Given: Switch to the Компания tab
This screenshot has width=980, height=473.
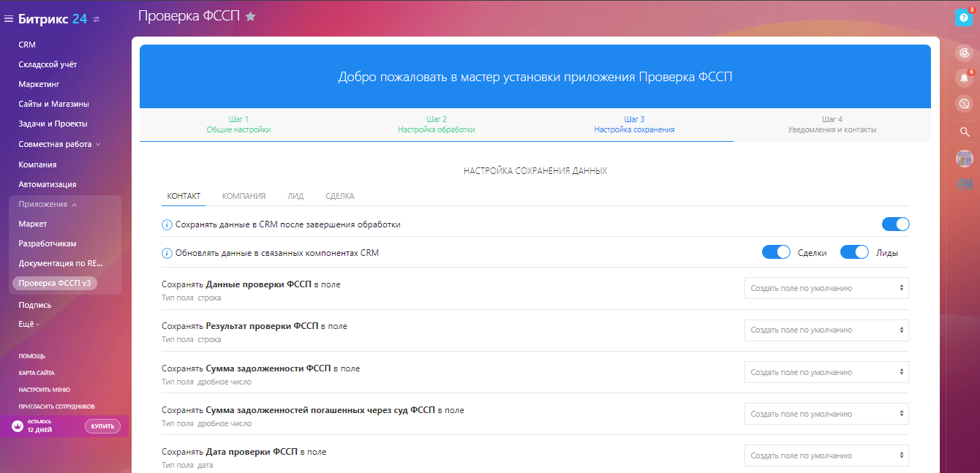Looking at the screenshot, I should (x=244, y=196).
